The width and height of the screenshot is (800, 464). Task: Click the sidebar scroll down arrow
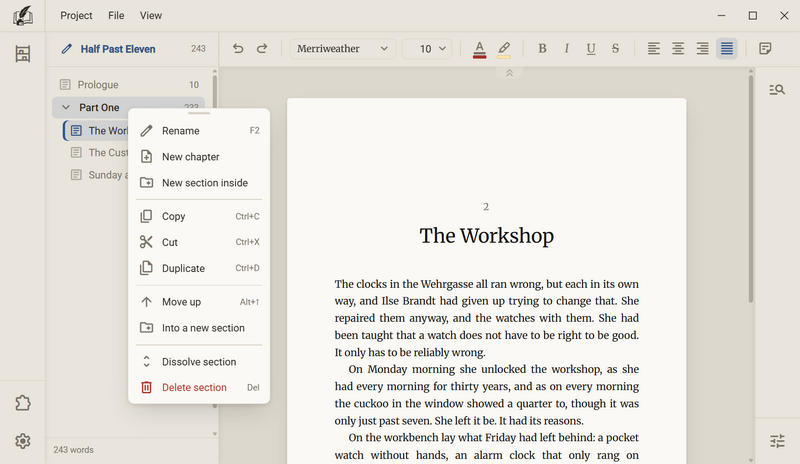coord(215,434)
